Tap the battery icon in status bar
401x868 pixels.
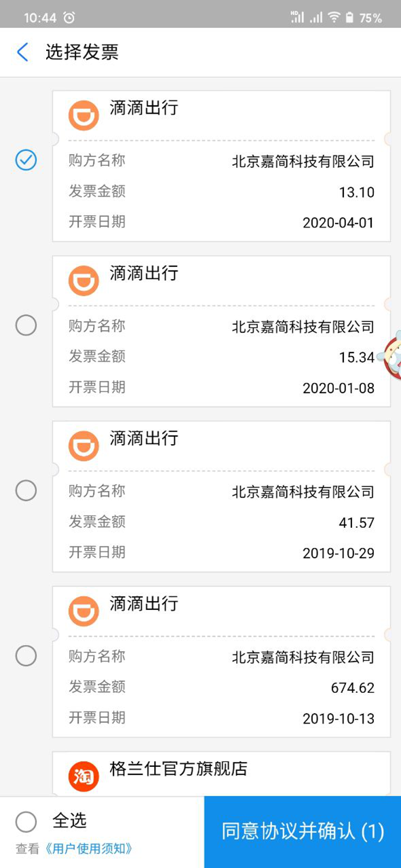pyautogui.click(x=349, y=18)
